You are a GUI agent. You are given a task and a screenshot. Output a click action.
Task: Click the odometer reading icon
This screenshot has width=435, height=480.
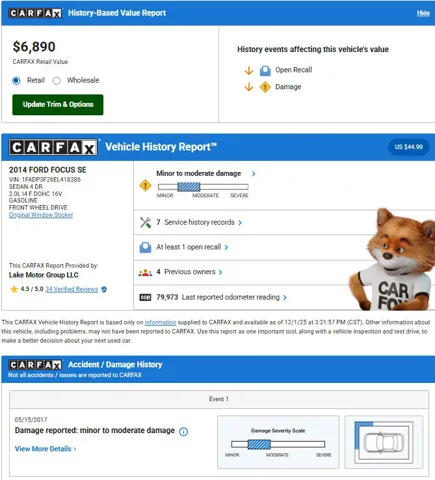(145, 297)
